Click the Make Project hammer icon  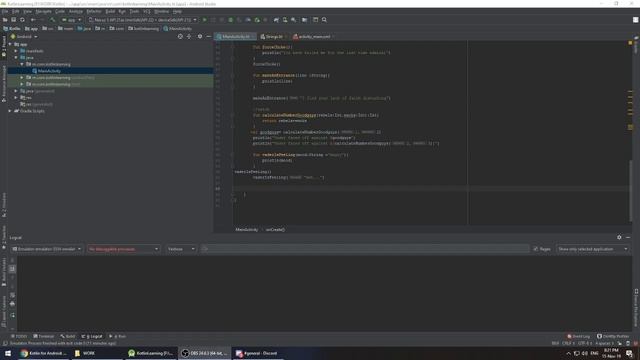point(52,20)
